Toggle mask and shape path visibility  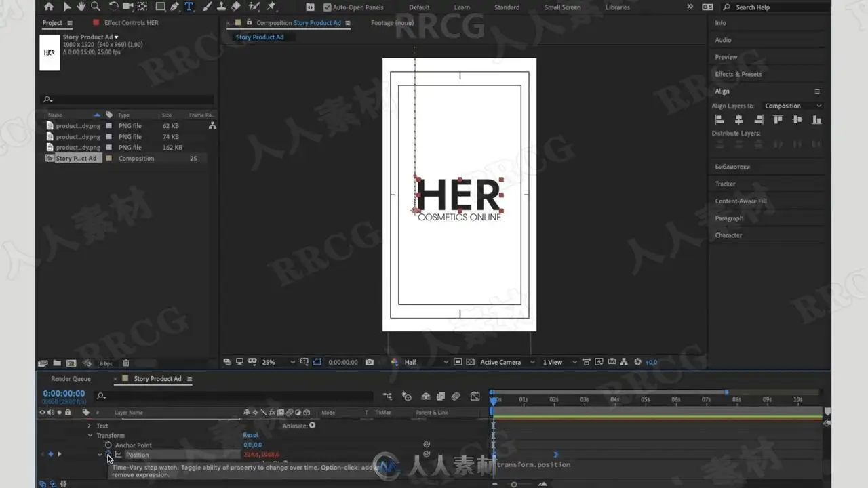coord(317,362)
